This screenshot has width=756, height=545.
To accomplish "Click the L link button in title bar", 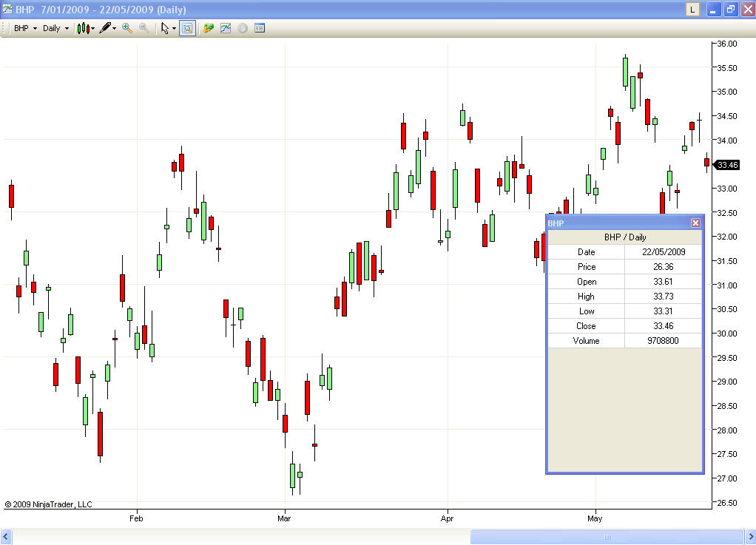I will point(692,9).
